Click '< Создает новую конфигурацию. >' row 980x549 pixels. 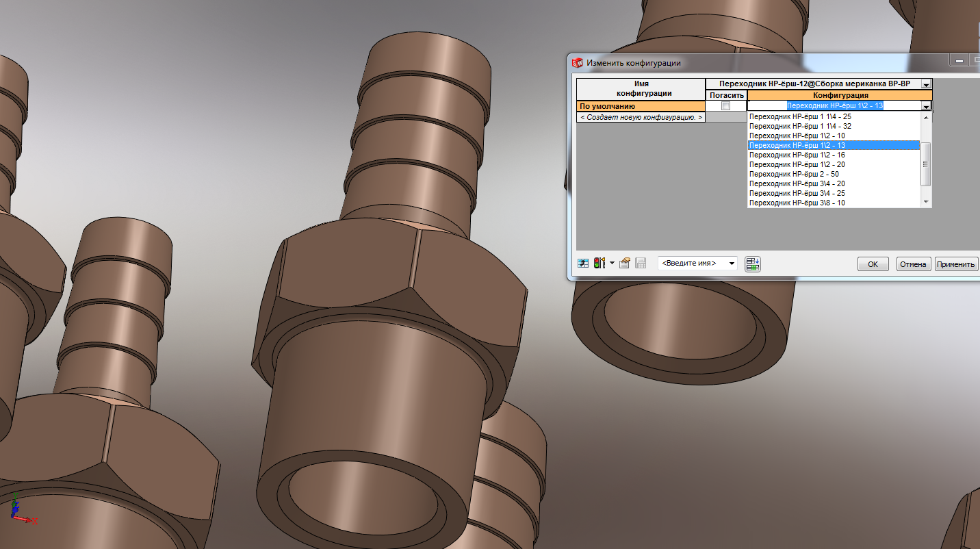[x=641, y=117]
